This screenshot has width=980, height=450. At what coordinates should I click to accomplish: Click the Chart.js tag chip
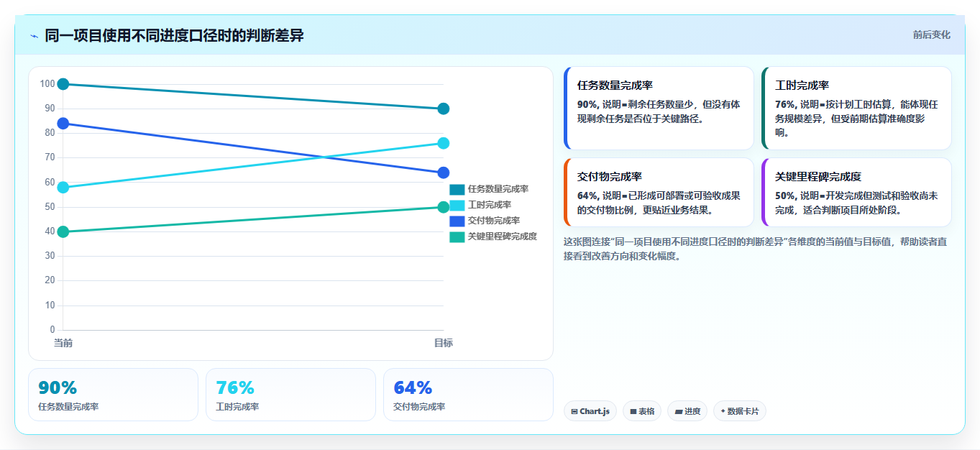pos(590,411)
